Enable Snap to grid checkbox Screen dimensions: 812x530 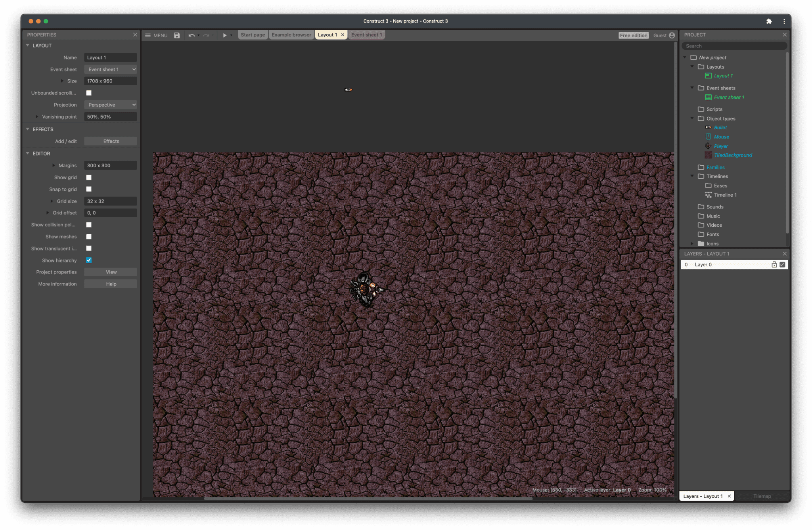(x=89, y=189)
